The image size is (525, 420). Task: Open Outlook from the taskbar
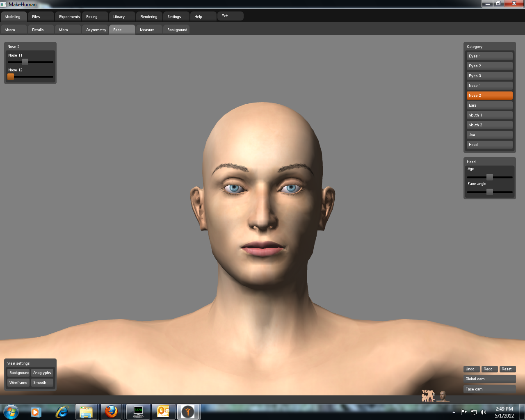coord(164,412)
